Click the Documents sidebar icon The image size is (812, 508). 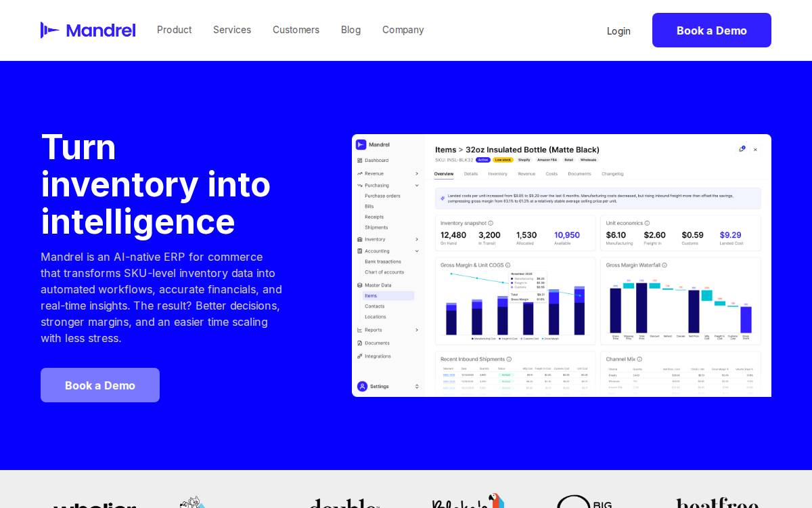tap(360, 343)
